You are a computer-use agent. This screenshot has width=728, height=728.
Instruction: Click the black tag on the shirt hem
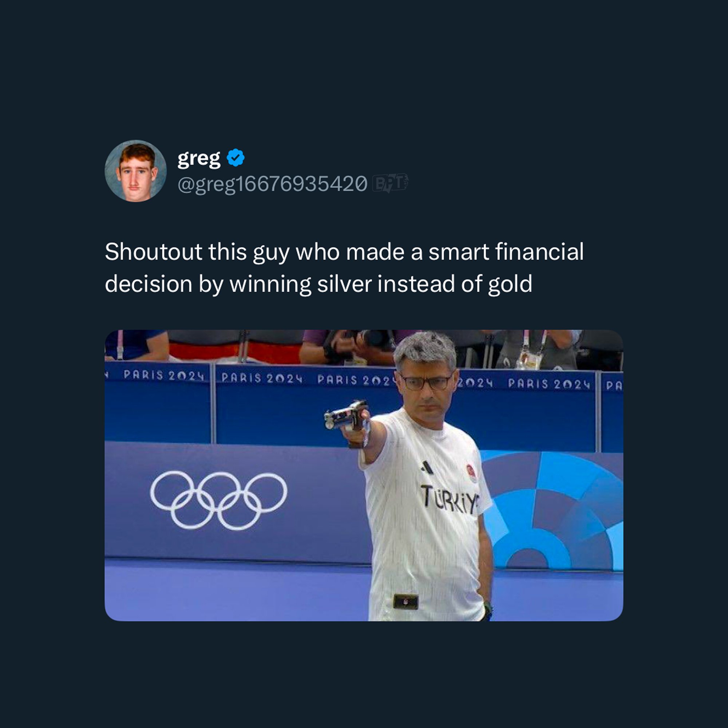pos(405,601)
